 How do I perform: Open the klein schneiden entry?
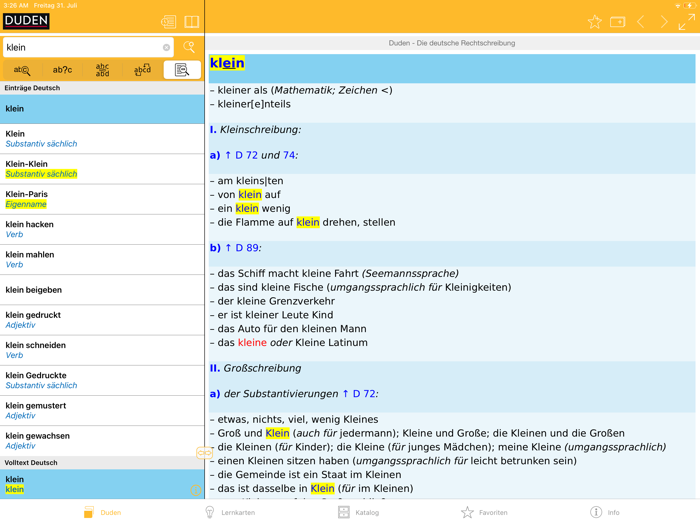point(102,350)
